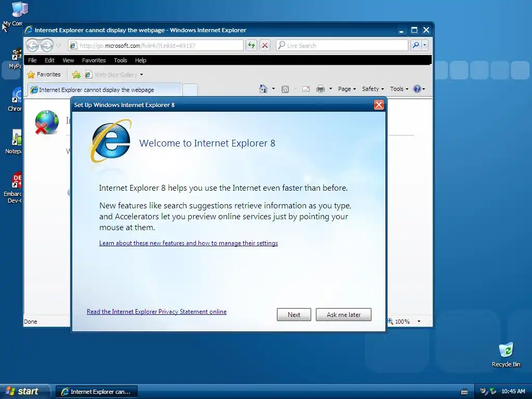Expand the zoom level dropdown arrow

[x=419, y=321]
